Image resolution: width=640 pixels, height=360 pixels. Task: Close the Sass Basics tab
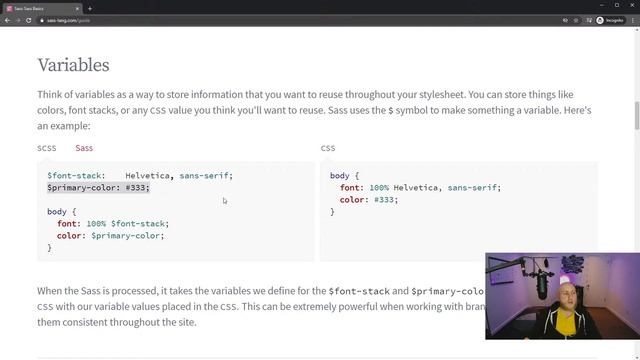click(x=77, y=9)
